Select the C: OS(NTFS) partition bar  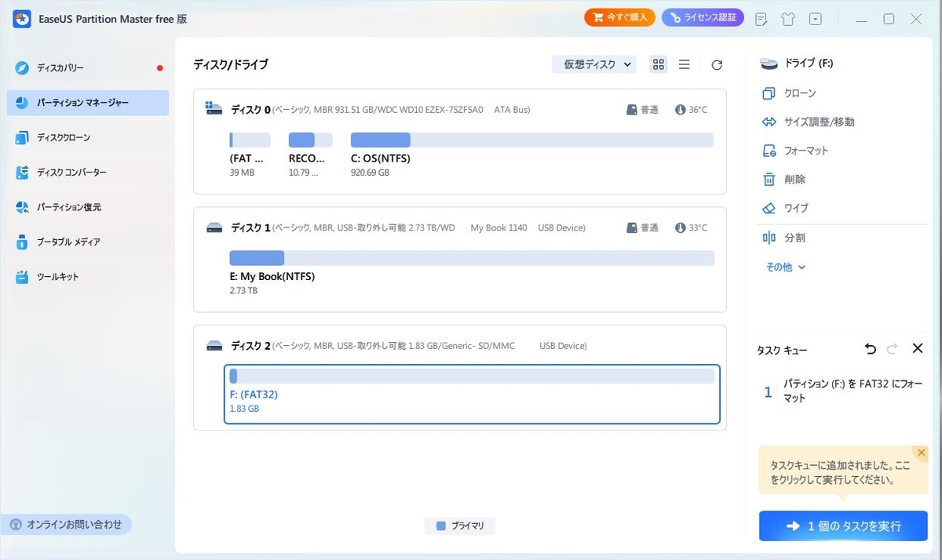pyautogui.click(x=532, y=140)
